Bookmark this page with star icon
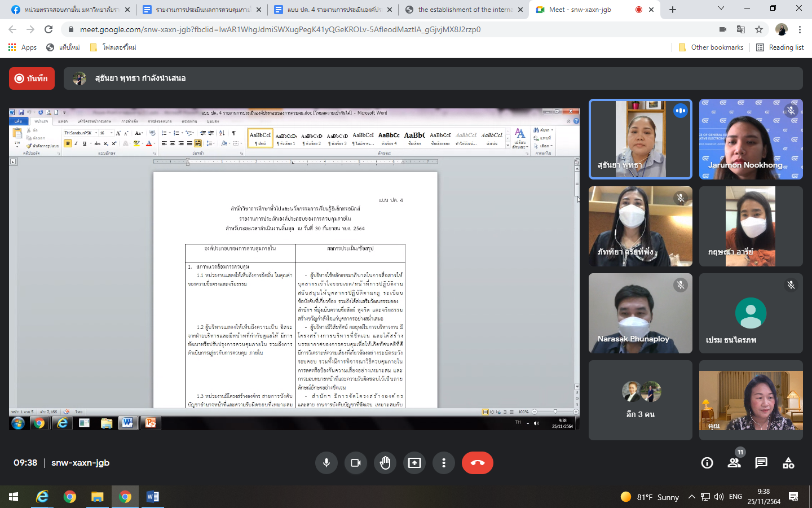812x508 pixels. 759,29
